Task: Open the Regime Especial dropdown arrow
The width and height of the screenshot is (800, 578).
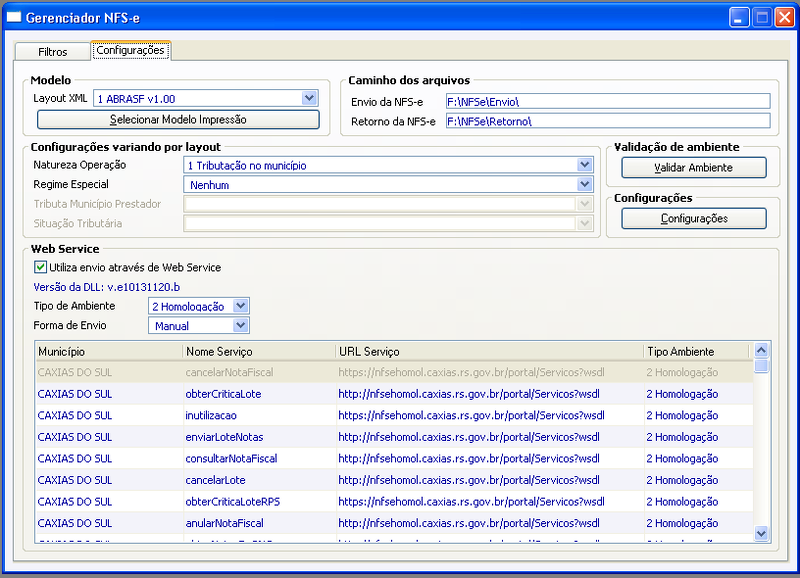Action: coord(585,184)
